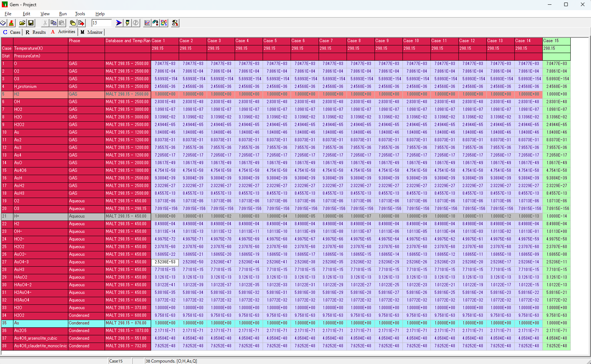Select the Case 8 column header
The image size is (591, 364).
click(361, 41)
